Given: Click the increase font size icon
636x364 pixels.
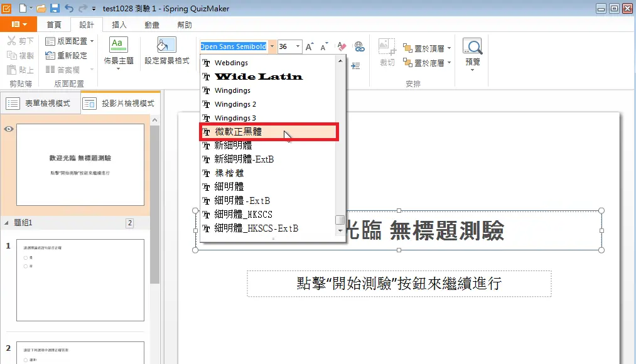Looking at the screenshot, I should tap(310, 47).
